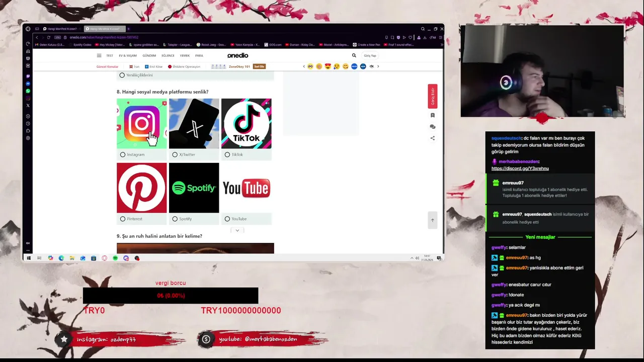Click the TikTok image thumbnail
The image size is (644, 362).
point(246,124)
